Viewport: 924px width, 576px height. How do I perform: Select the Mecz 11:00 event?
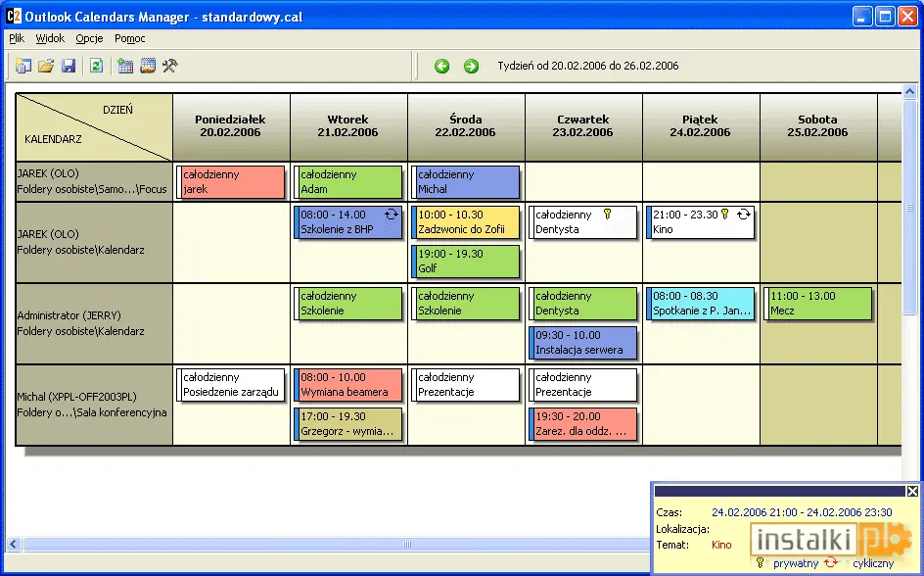tap(817, 303)
